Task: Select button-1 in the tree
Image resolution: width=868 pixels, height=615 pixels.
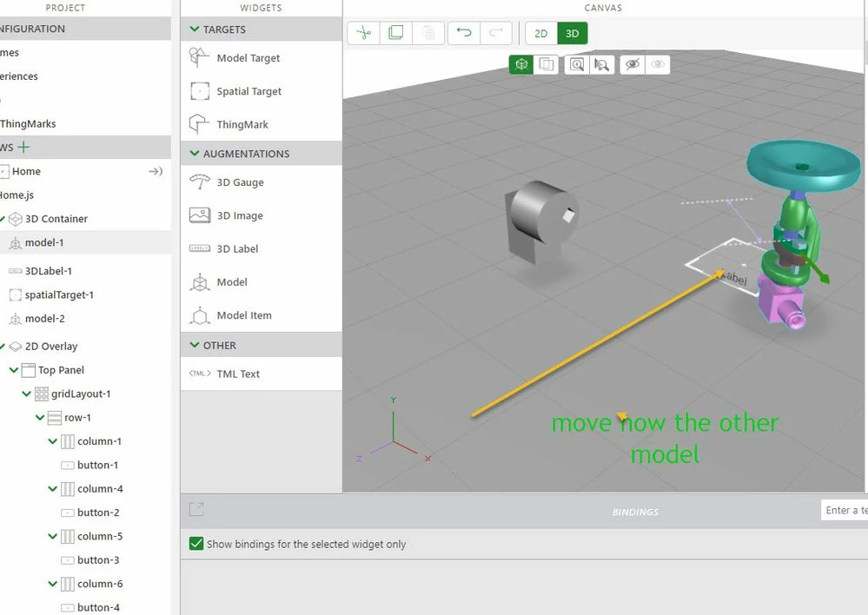Action: point(97,465)
